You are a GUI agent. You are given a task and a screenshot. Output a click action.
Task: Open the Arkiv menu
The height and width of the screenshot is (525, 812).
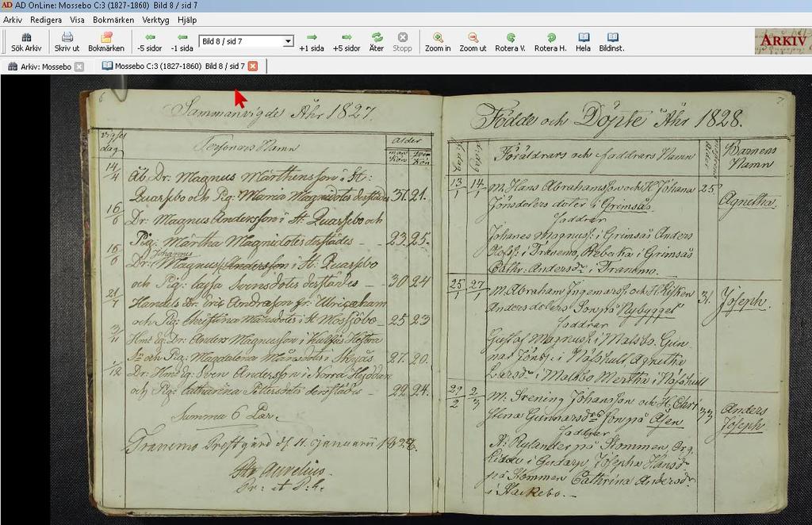tap(13, 20)
